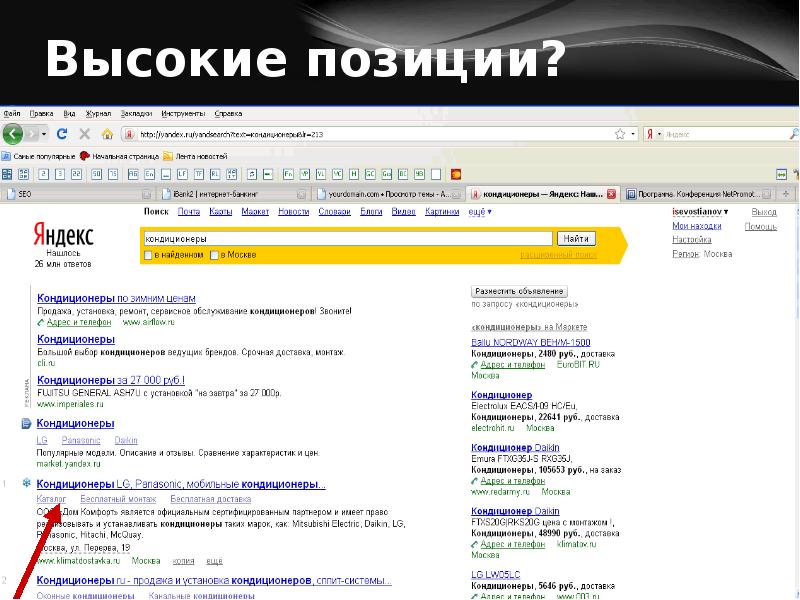Close the active Кондиционеры — Яндекс tab
Viewport: 800px width, 600px height.
[613, 194]
